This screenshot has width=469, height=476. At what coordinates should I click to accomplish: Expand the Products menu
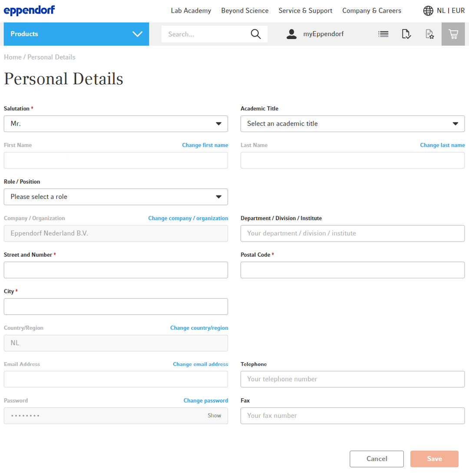coord(76,34)
